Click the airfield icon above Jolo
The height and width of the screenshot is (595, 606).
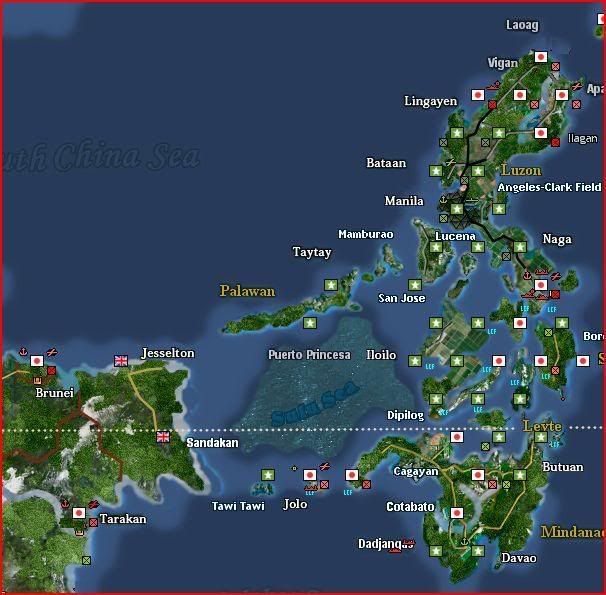pyautogui.click(x=325, y=466)
